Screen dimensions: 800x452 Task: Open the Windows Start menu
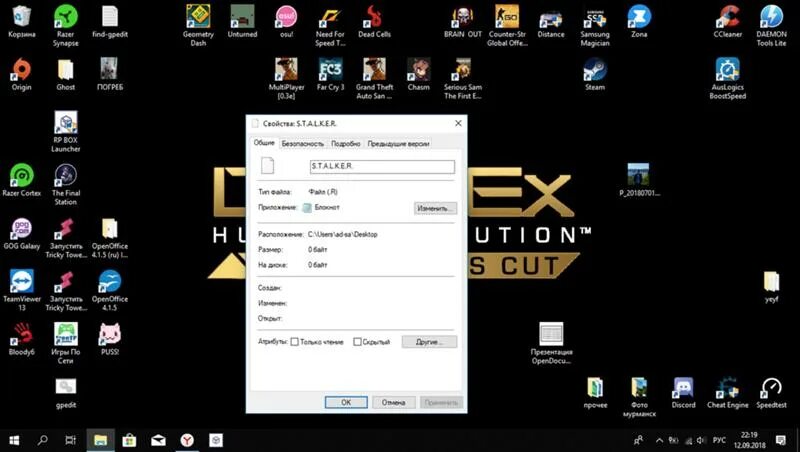pos(14,440)
